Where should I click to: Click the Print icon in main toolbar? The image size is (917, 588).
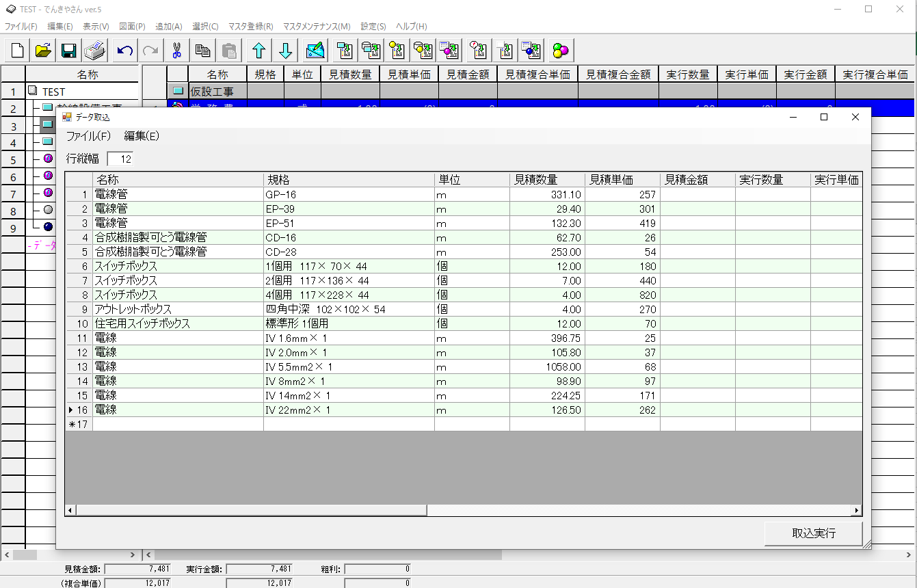[94, 51]
